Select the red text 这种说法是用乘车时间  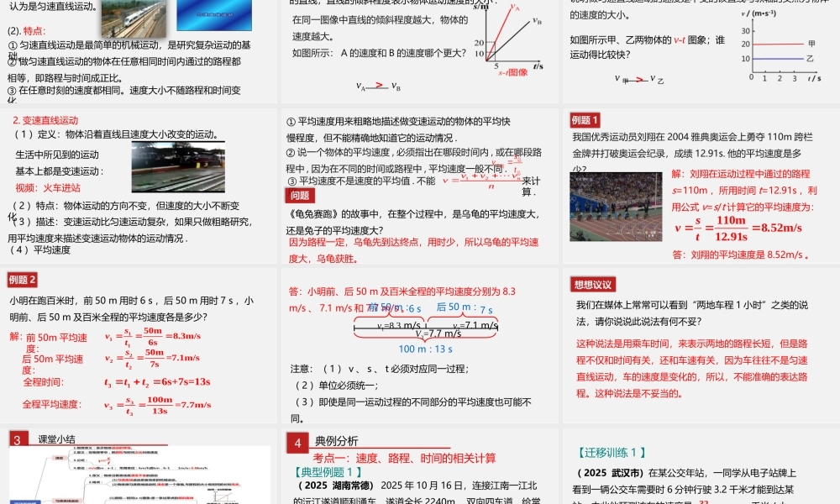[623, 344]
